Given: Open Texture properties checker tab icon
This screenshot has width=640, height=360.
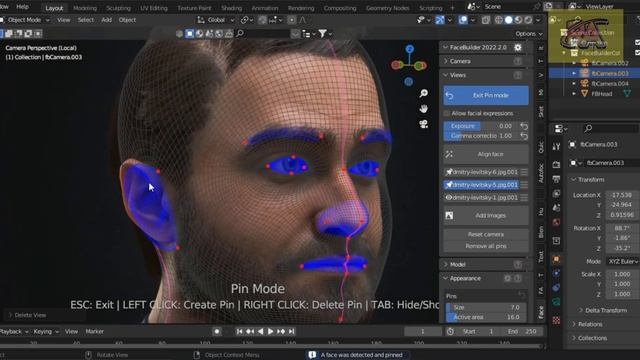Looking at the screenshot, I should click(556, 320).
